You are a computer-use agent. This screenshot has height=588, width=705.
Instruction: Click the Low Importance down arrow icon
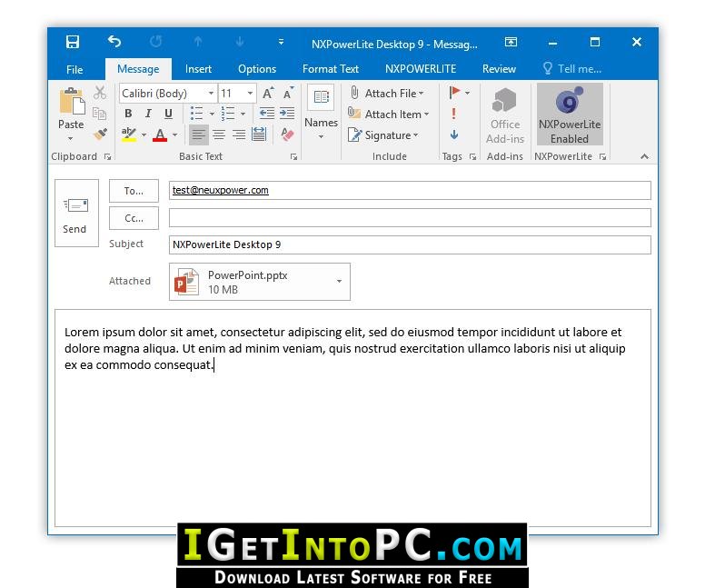click(x=454, y=135)
